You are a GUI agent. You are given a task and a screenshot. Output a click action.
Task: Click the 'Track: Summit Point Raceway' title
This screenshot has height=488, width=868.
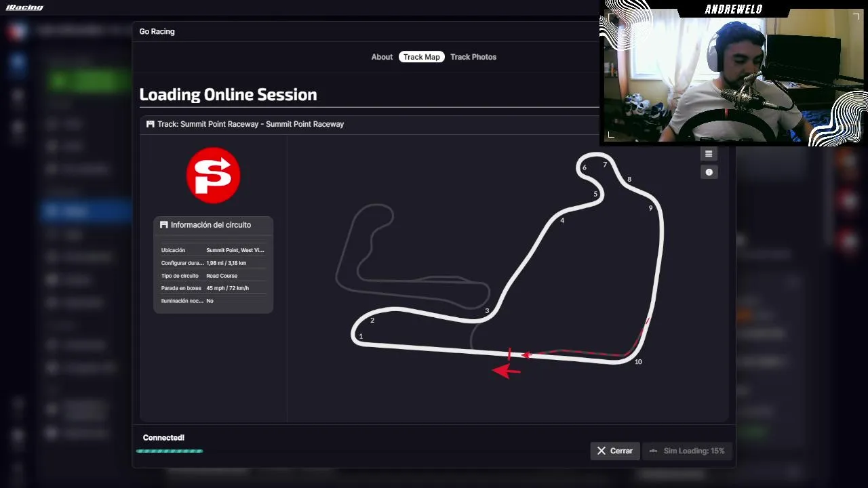tap(250, 124)
